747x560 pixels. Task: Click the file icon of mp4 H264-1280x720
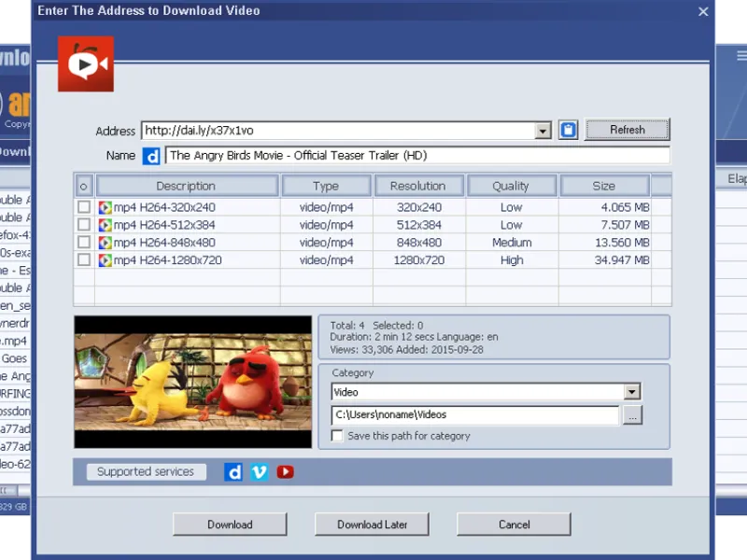pyautogui.click(x=105, y=260)
